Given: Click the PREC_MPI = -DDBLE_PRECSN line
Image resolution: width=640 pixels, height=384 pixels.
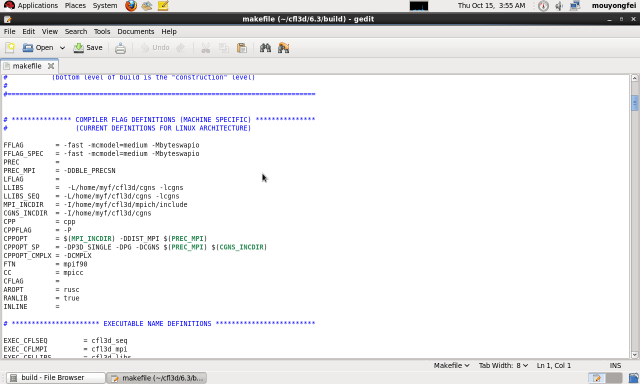Looking at the screenshot, I should [x=59, y=171].
